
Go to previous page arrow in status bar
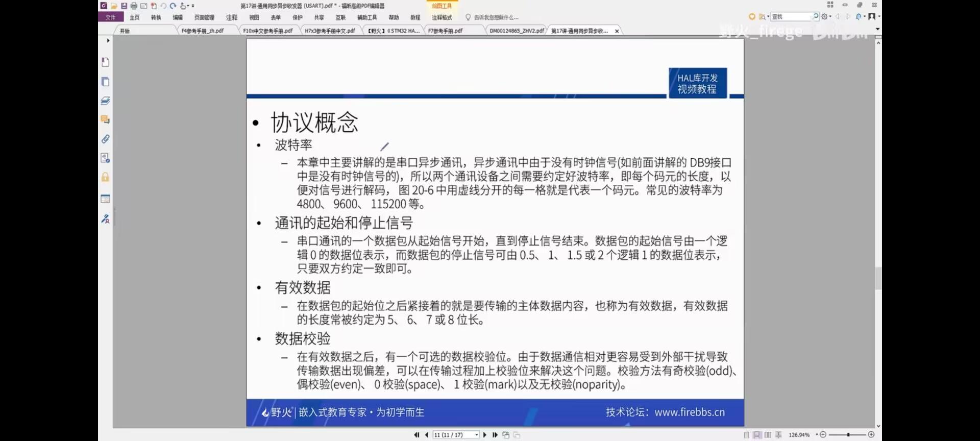click(427, 435)
